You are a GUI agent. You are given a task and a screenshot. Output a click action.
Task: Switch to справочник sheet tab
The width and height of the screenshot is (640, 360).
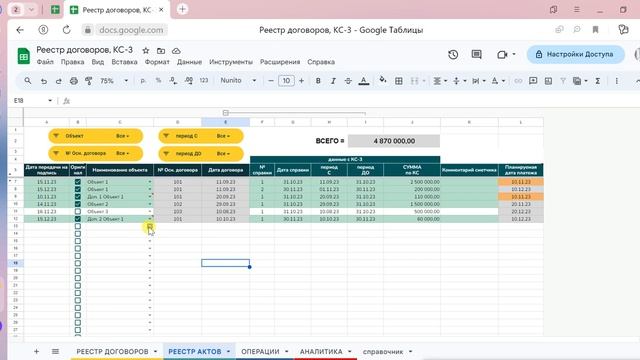383,351
